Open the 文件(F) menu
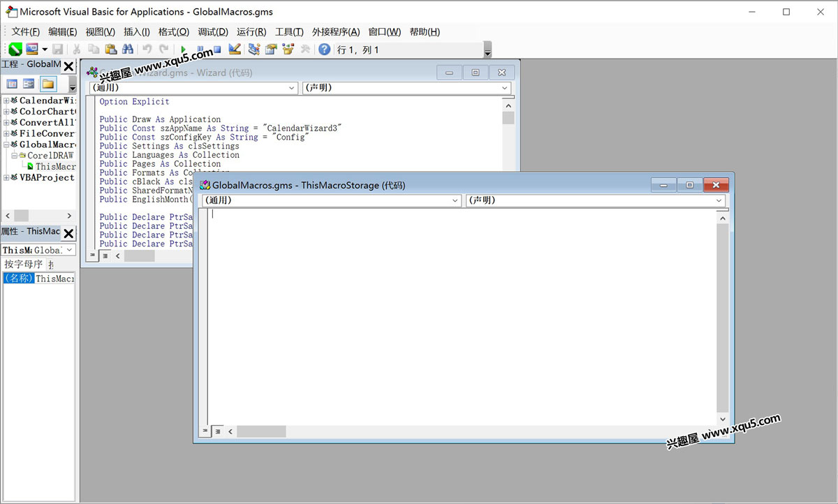 click(25, 31)
